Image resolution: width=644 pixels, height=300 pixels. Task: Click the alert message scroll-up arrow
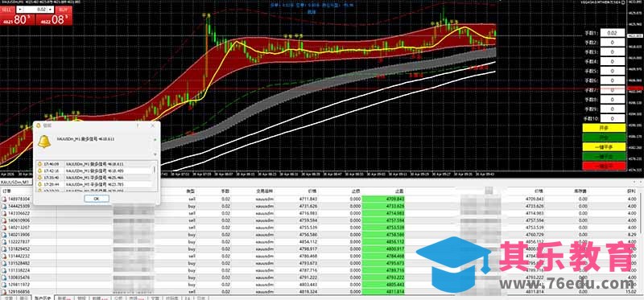pos(155,139)
